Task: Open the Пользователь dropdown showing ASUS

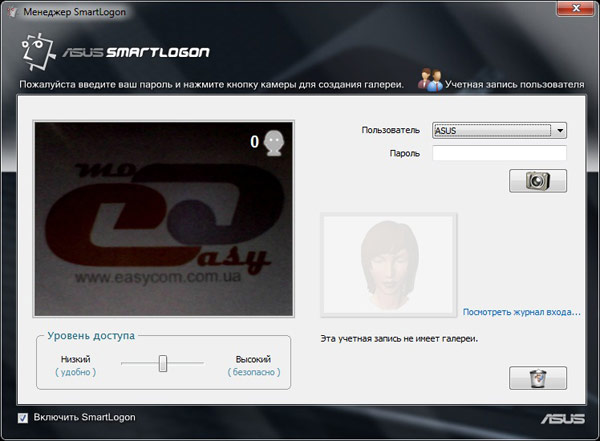Action: coord(499,130)
